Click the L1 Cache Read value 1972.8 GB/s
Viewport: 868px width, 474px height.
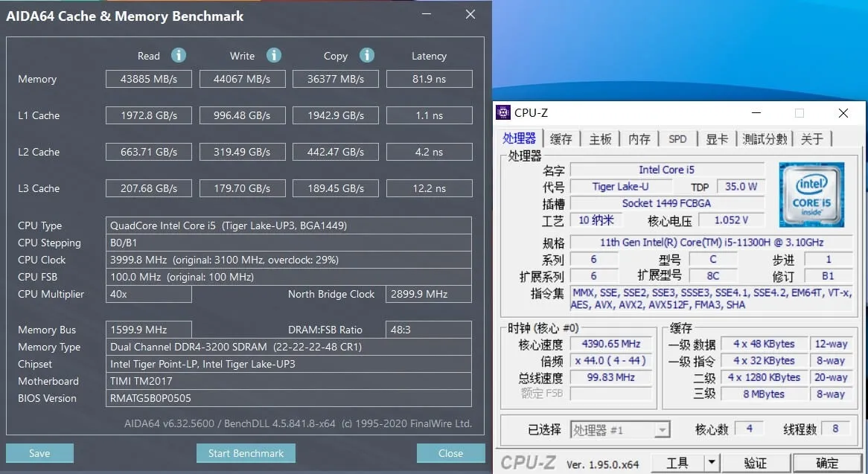coord(149,115)
